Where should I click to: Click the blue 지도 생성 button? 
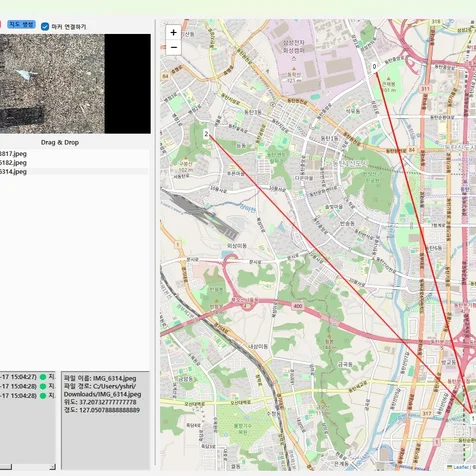coord(21,24)
